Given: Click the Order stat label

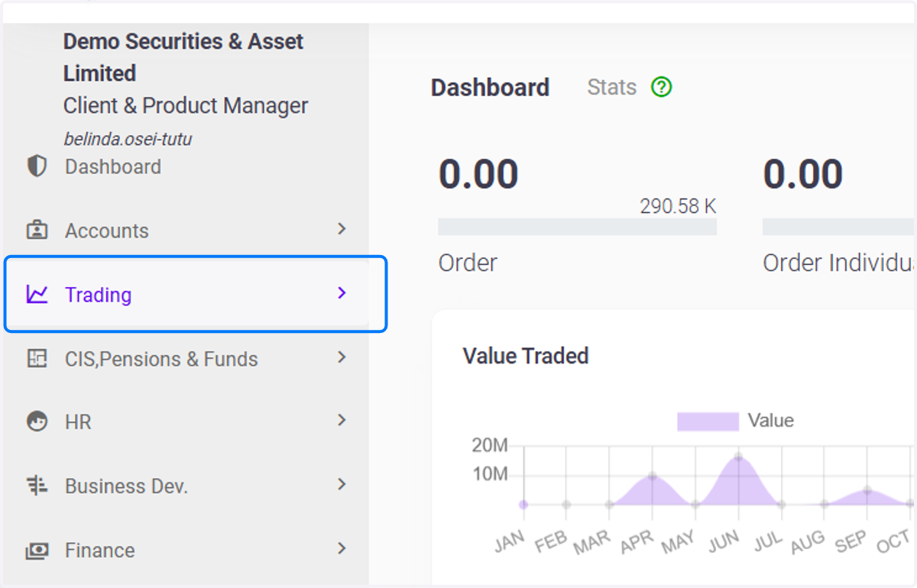Looking at the screenshot, I should [x=468, y=263].
